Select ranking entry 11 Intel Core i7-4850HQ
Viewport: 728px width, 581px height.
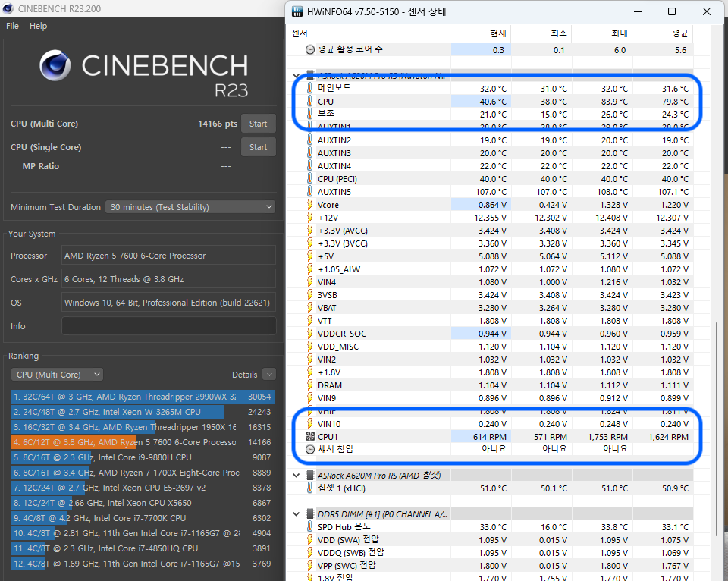point(143,548)
